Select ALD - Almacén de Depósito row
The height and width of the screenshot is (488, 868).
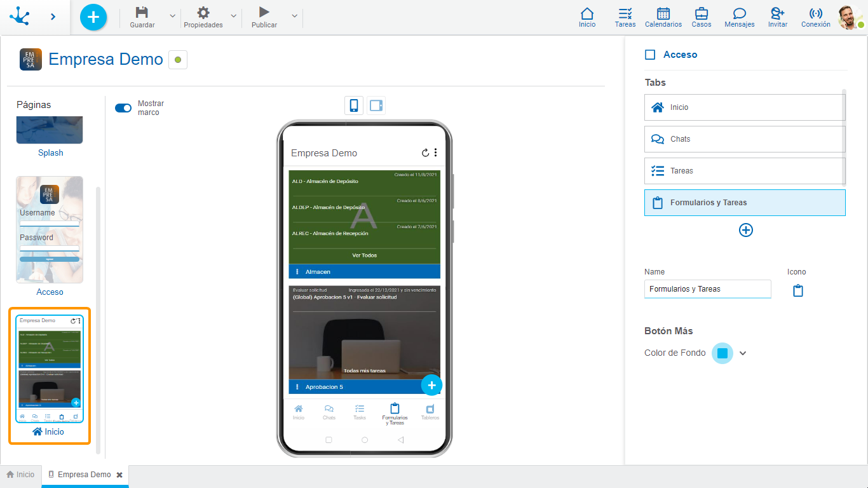(365, 182)
